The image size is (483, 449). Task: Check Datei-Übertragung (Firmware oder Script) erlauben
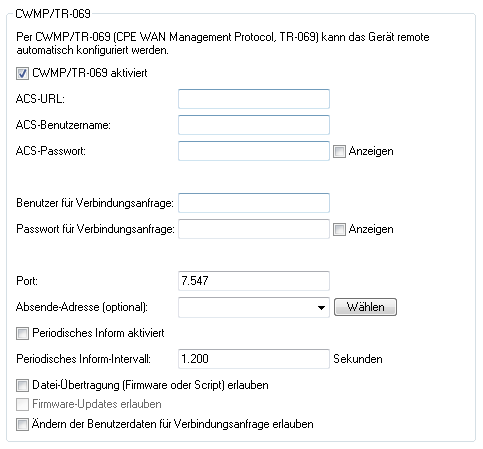click(22, 385)
